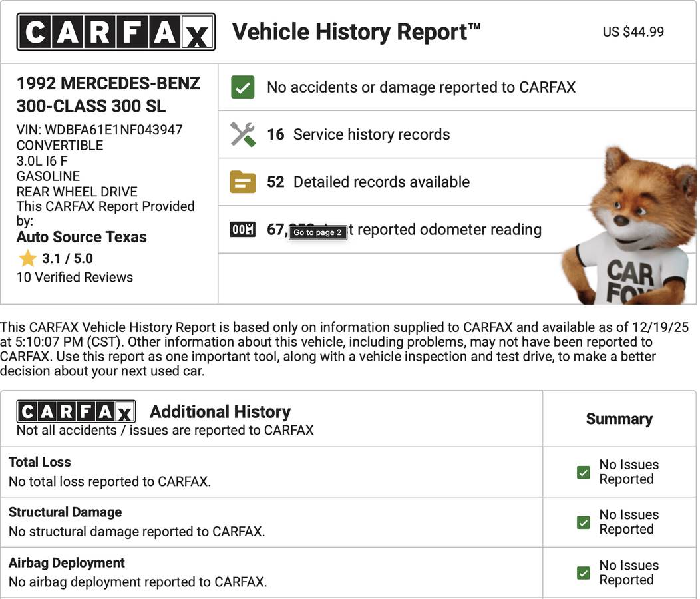This screenshot has height=599, width=700.
Task: Click the odometer reading icon
Action: point(242,230)
